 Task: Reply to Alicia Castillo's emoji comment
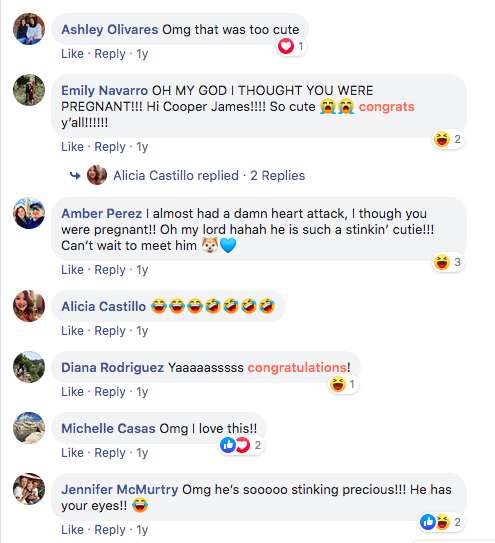click(x=110, y=331)
